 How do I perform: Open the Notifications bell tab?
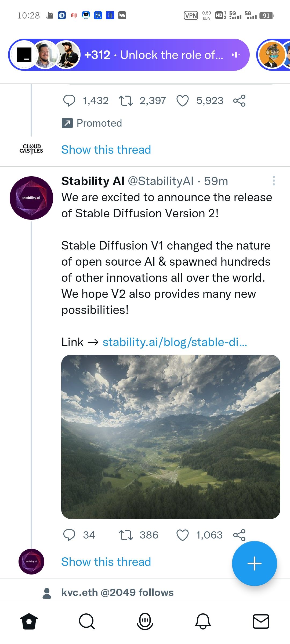coord(203,621)
